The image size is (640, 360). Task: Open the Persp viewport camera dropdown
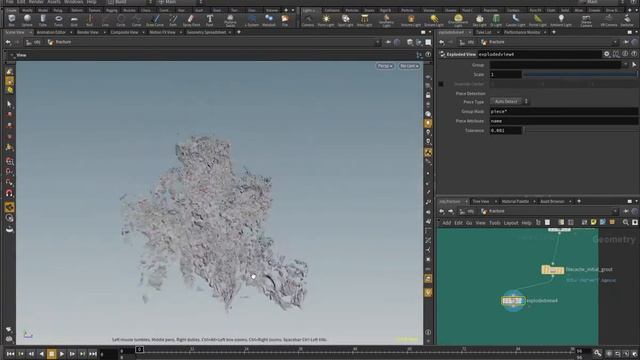tap(385, 66)
